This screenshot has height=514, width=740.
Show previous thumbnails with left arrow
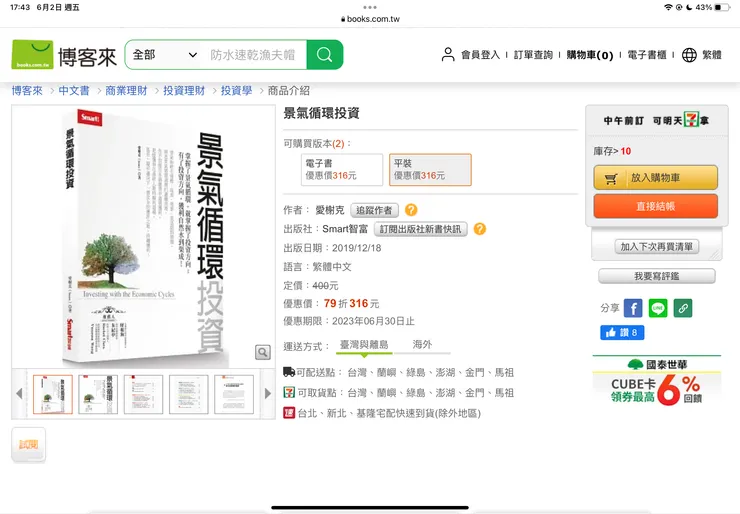click(x=19, y=394)
